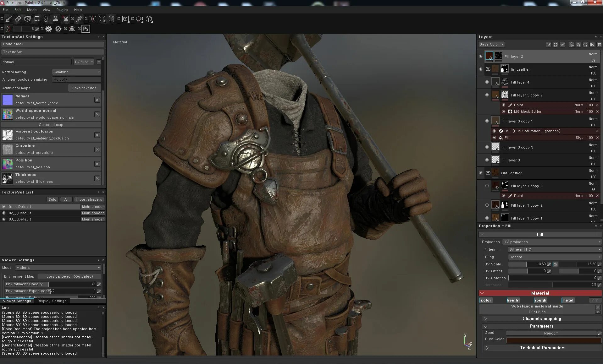603x364 pixels.
Task: Toggle 01___Default texture set visibility
Action: pos(4,207)
